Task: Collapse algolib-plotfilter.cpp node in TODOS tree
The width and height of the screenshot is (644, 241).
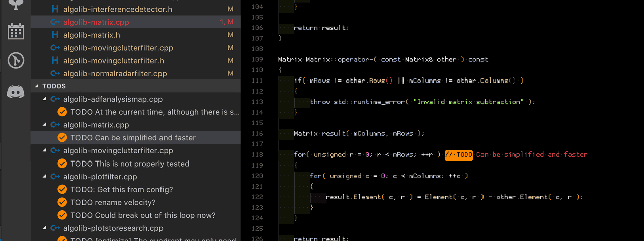Action: pyautogui.click(x=45, y=177)
